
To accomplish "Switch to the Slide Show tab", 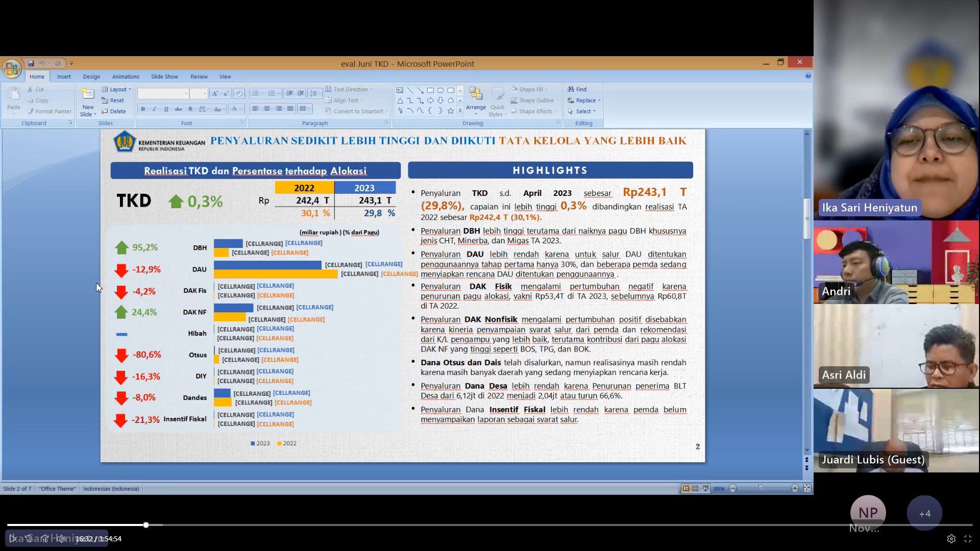I will coord(164,77).
